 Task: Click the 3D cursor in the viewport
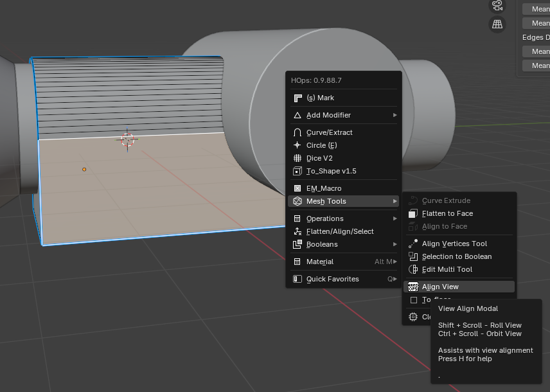127,139
